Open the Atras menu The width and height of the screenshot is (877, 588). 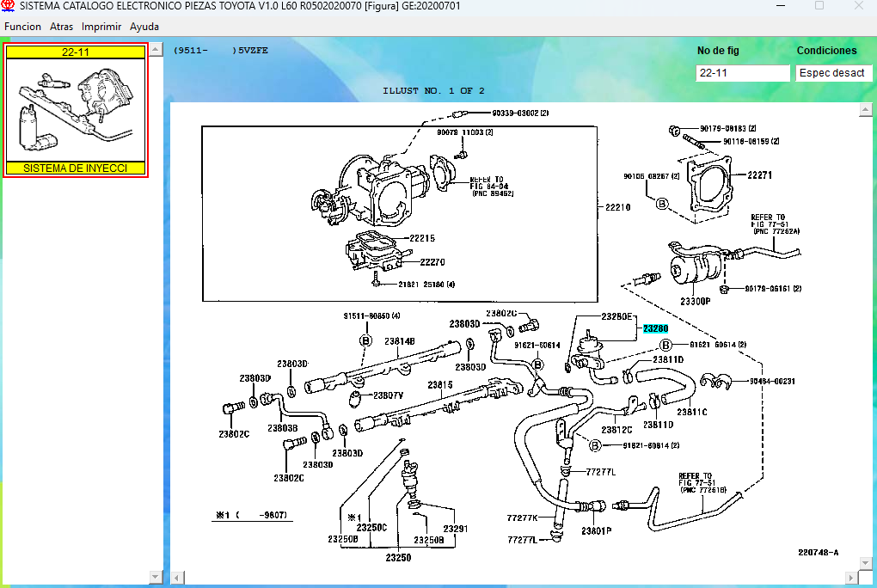pyautogui.click(x=61, y=27)
